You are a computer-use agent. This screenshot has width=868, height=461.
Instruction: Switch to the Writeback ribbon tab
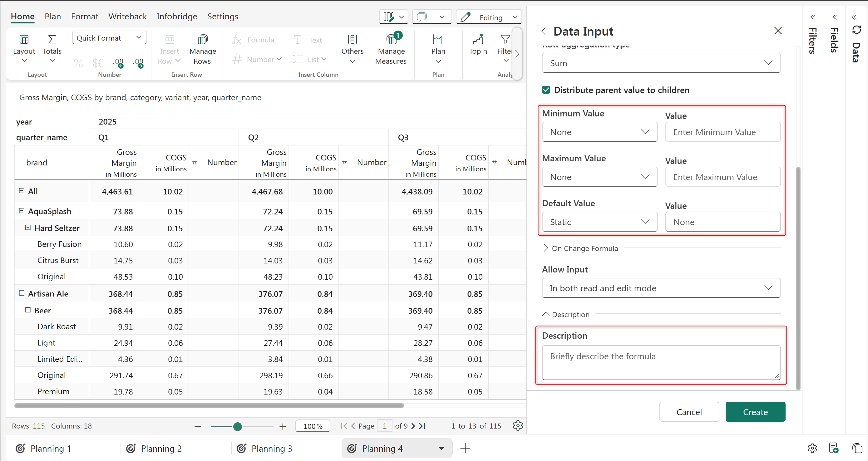click(127, 17)
